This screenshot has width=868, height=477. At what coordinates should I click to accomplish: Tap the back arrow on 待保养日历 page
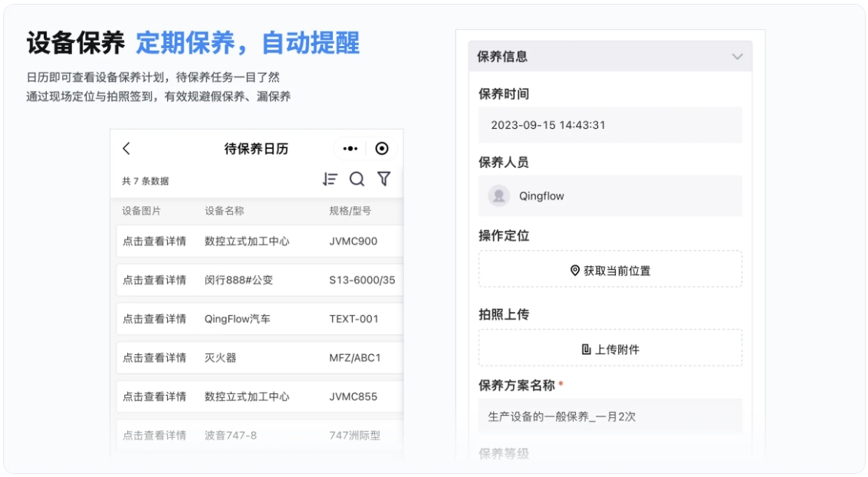coord(127,148)
